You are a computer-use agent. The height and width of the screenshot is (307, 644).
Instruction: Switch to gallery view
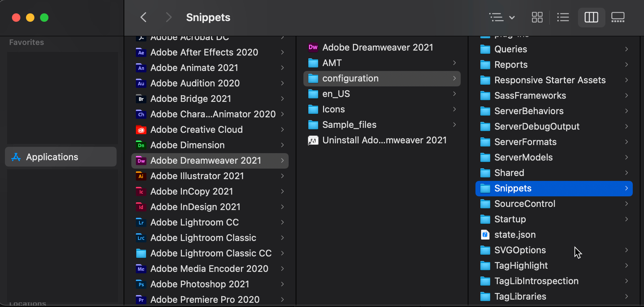(x=618, y=17)
